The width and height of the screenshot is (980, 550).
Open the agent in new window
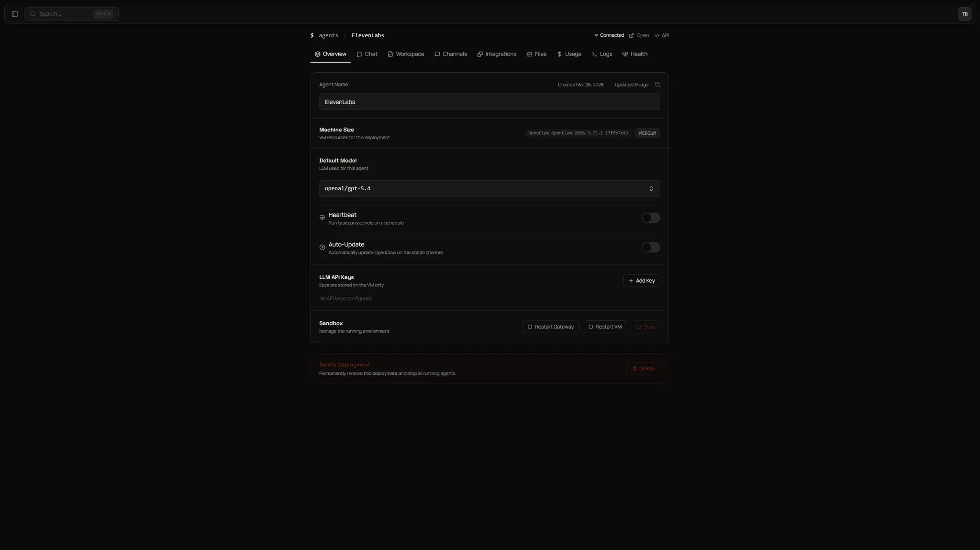pos(639,35)
